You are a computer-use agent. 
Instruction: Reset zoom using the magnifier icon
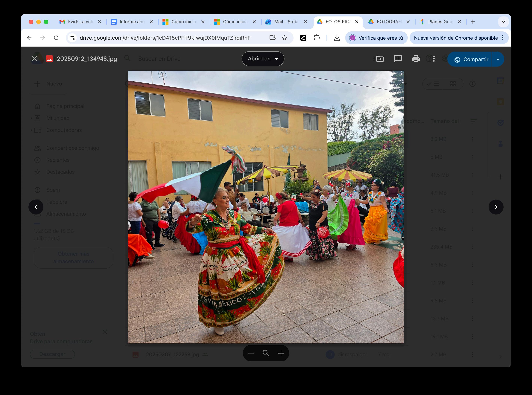click(266, 353)
